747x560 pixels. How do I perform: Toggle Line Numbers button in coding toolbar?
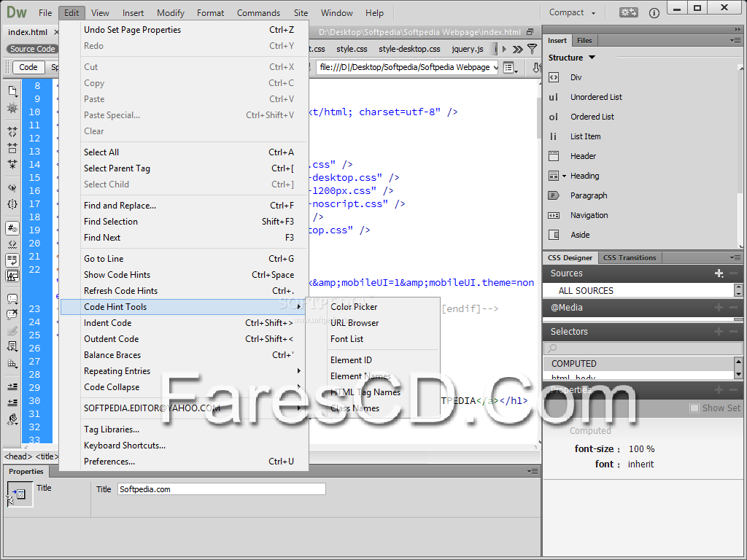point(12,228)
